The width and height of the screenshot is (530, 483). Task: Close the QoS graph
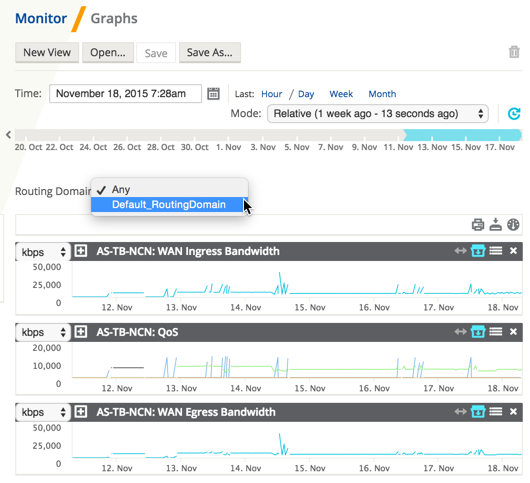coord(513,332)
